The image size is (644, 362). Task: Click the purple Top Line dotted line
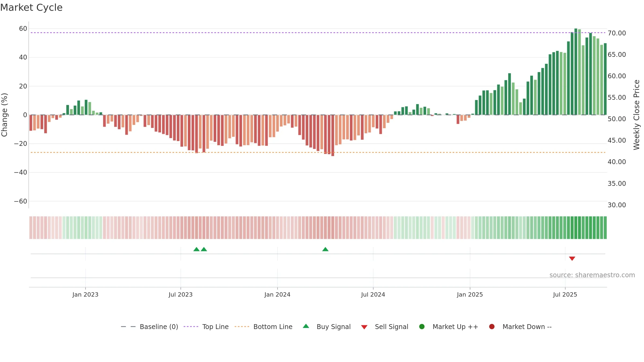click(318, 33)
